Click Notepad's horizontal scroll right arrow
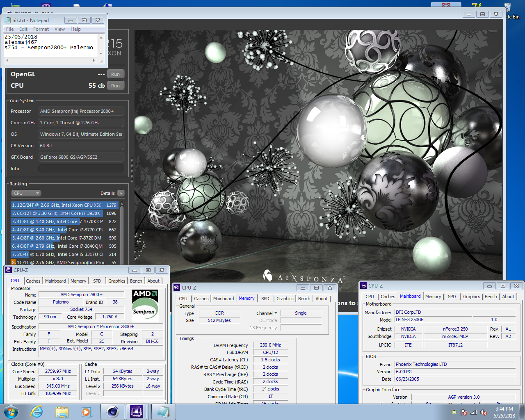525x420 pixels. click(x=94, y=60)
